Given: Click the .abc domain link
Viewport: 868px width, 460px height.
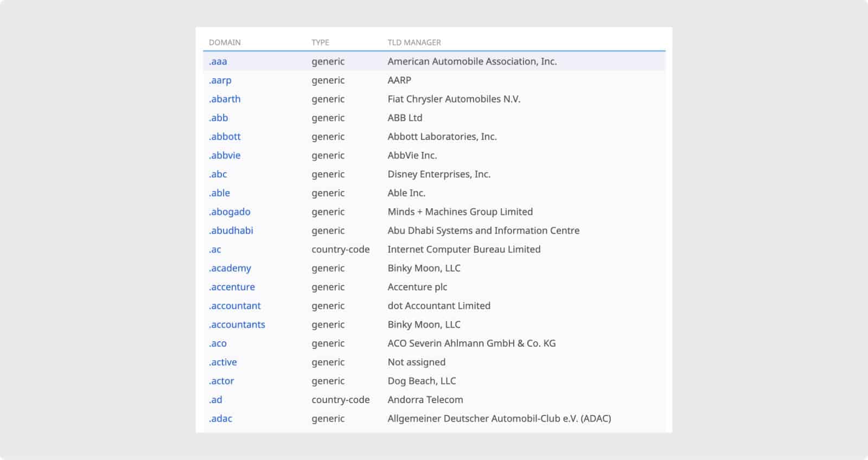Looking at the screenshot, I should 218,174.
